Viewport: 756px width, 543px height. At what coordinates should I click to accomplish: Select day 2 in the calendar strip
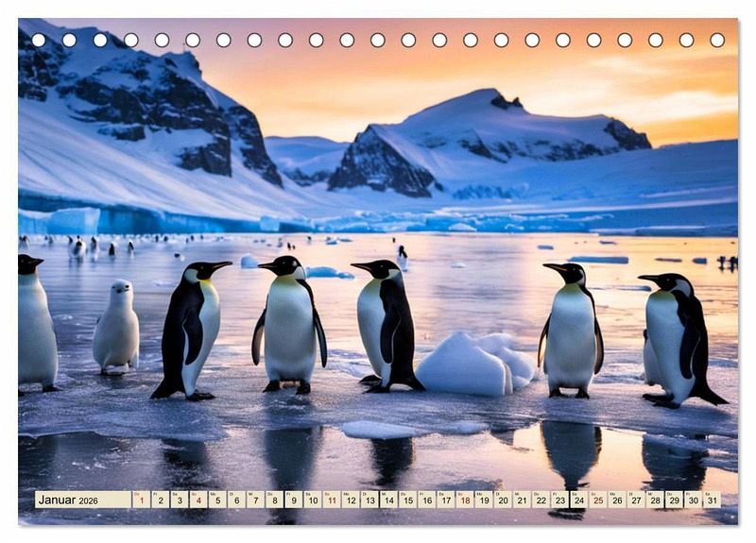pyautogui.click(x=161, y=500)
